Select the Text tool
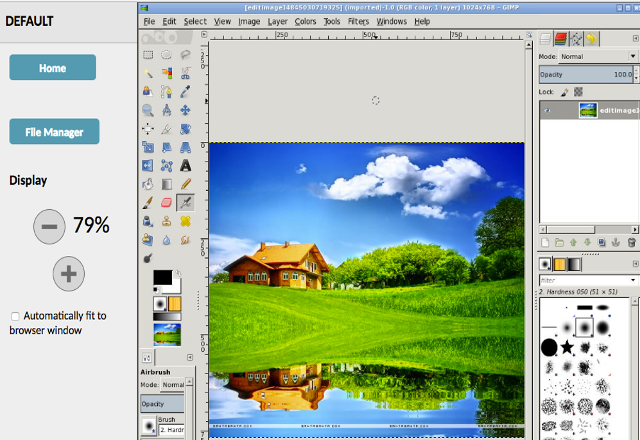 click(185, 166)
